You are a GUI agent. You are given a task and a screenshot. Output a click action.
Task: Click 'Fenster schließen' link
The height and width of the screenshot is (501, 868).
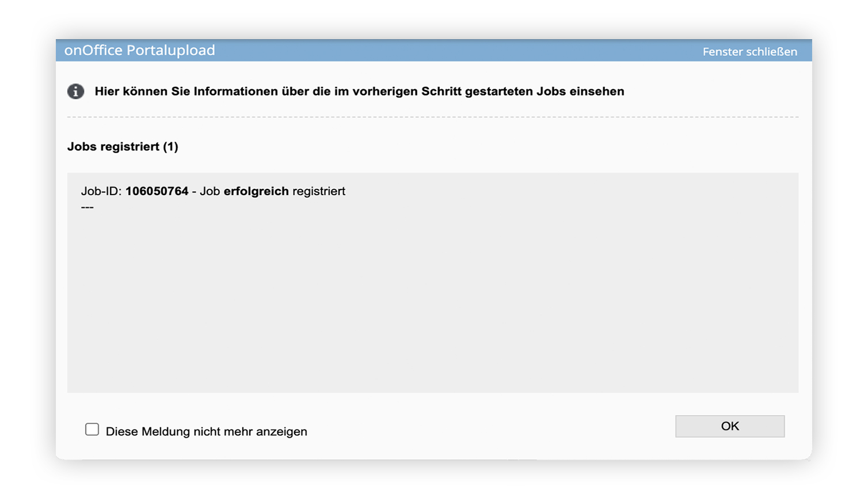[749, 52]
